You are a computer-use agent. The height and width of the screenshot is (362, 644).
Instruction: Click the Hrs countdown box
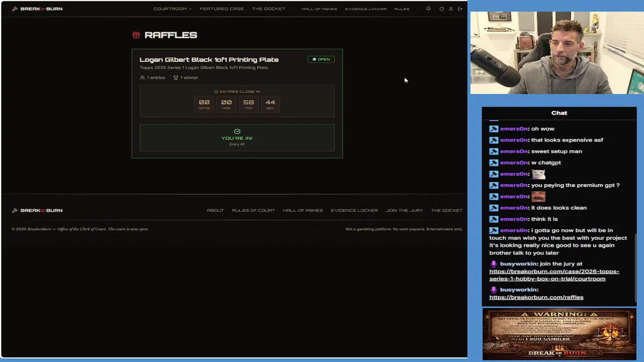(226, 104)
